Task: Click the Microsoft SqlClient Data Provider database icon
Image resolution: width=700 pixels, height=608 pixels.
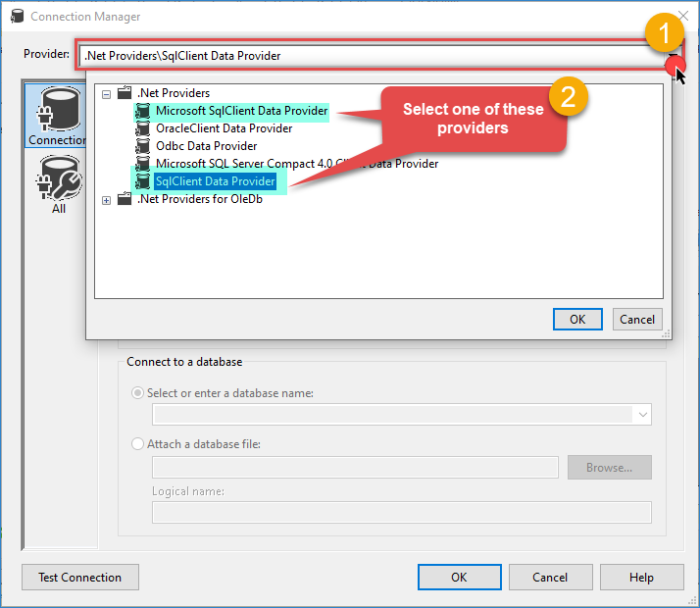Action: coord(144,111)
